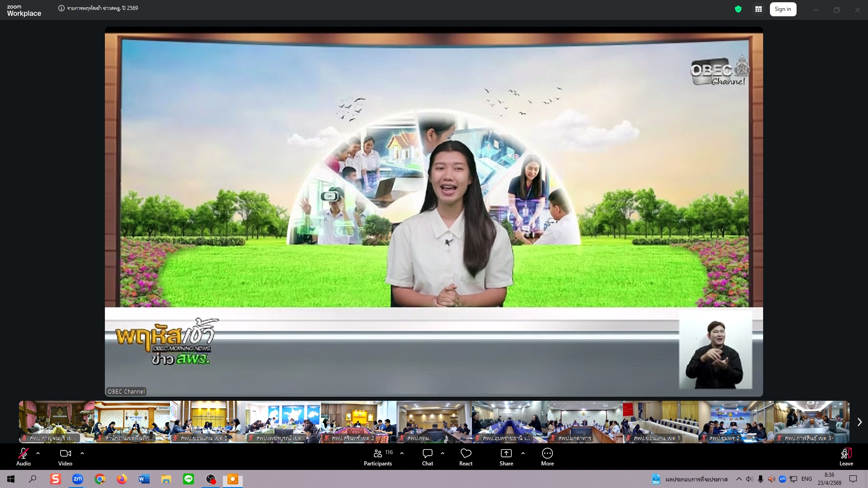Click the meeting info icon
Viewport: 868px width, 488px height.
click(61, 8)
